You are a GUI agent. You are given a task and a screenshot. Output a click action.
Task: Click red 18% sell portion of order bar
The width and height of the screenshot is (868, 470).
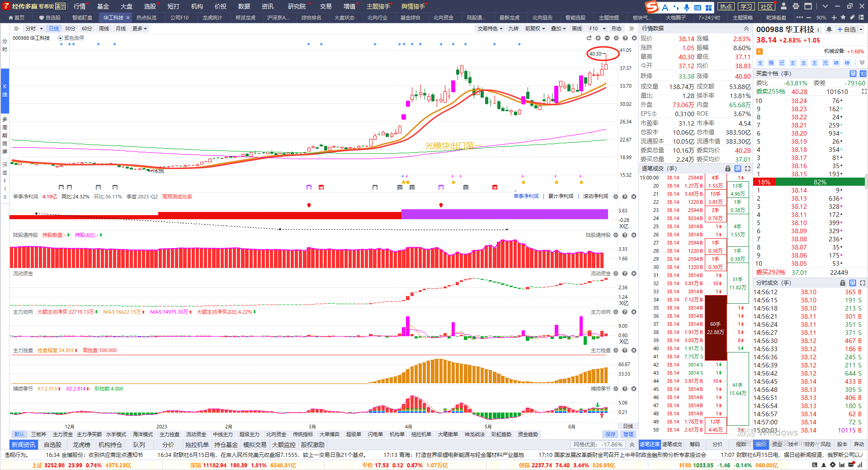pos(764,182)
